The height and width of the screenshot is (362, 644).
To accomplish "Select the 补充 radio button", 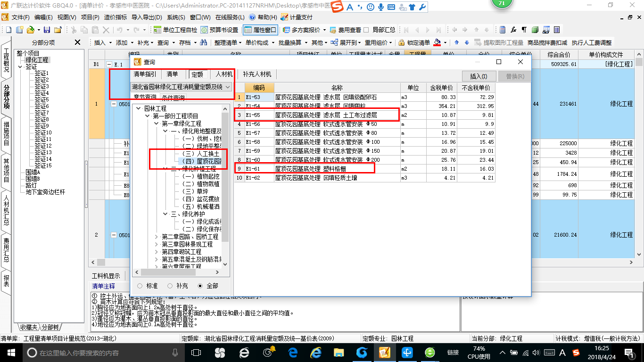I will [170, 286].
